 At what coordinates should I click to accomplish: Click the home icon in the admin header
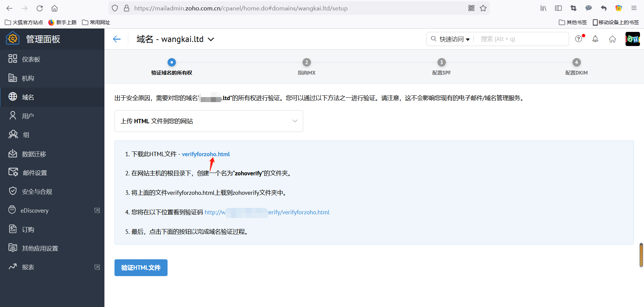point(612,39)
